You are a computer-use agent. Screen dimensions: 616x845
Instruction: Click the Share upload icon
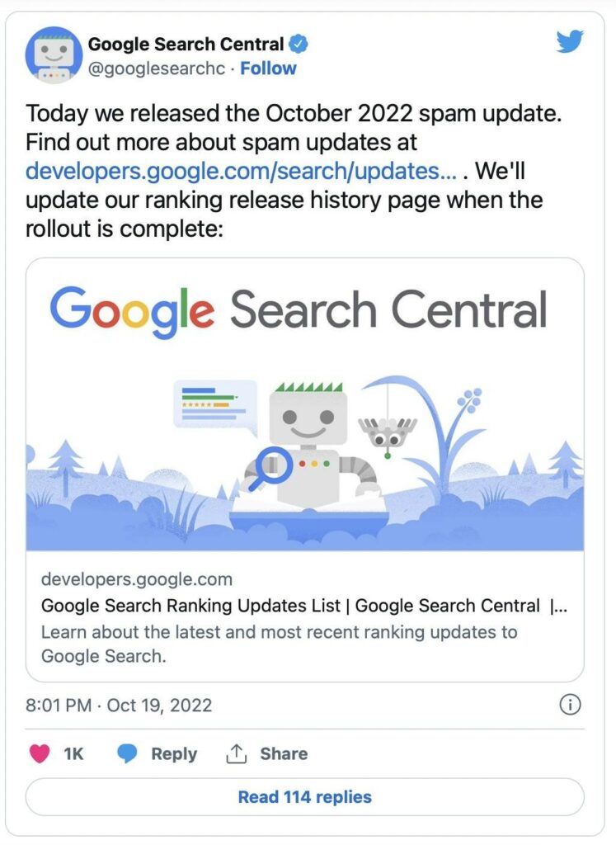[x=237, y=753]
